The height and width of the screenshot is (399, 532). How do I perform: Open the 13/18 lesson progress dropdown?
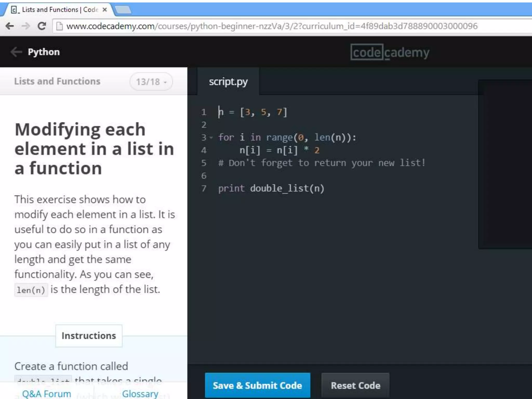[151, 82]
